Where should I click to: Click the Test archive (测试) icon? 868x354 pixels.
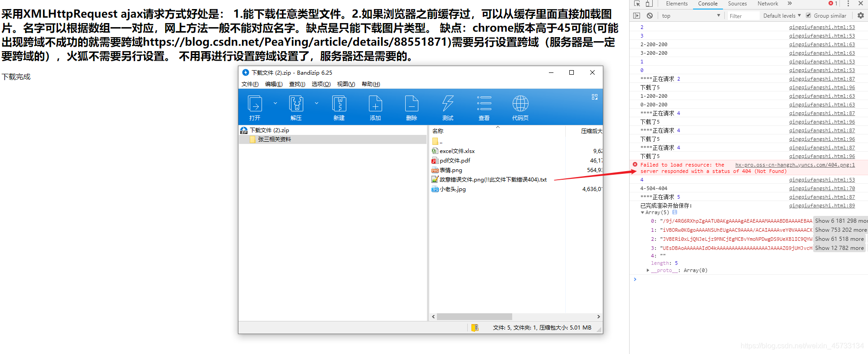[448, 108]
